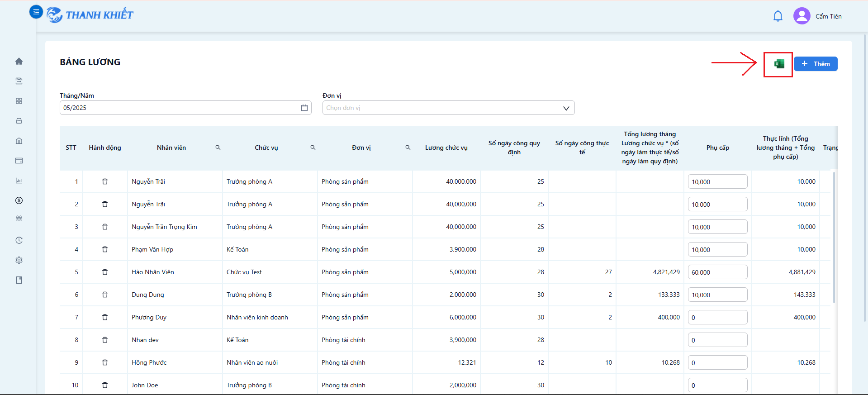Collapse the sidebar with hamburger menu icon
The width and height of the screenshot is (868, 395).
36,12
